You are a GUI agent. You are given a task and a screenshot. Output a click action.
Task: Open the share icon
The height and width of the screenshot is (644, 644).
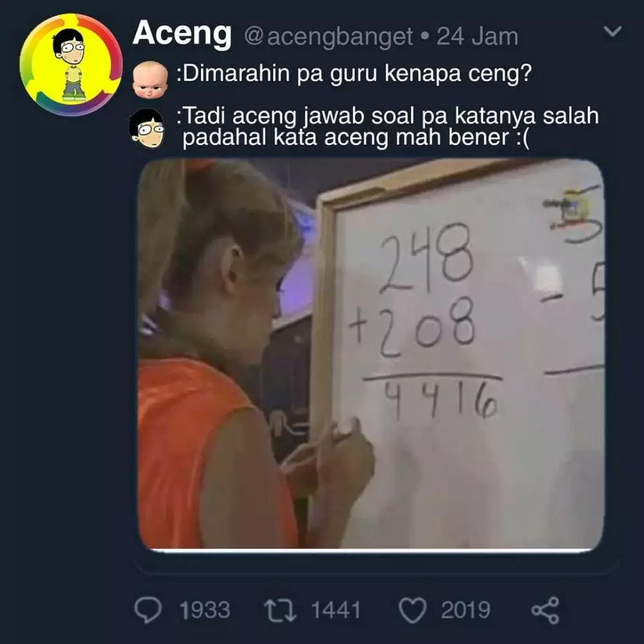(545, 611)
